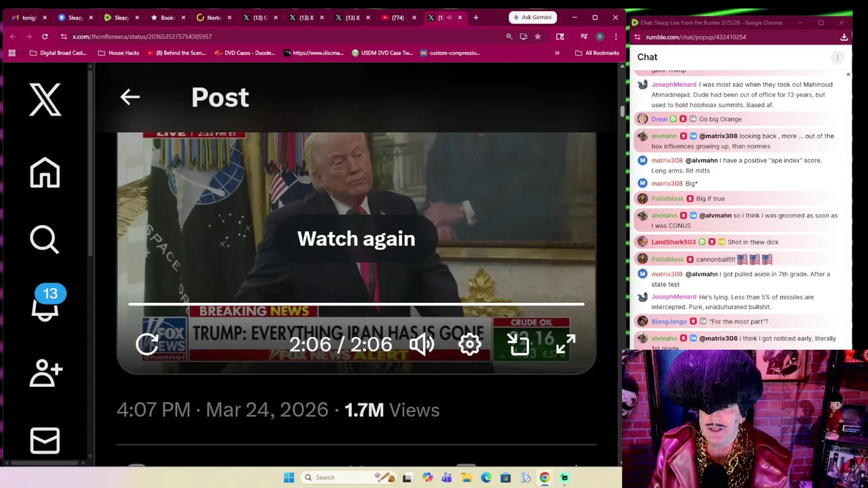Open Copilot from the taskbar
Screen dimensions: 868x488
point(427,478)
